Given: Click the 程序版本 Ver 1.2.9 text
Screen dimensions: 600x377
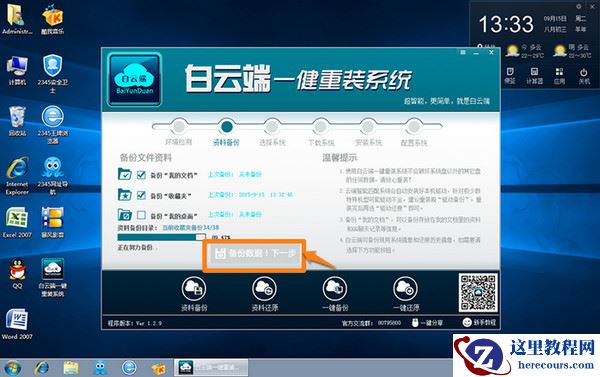Looking at the screenshot, I should [x=135, y=323].
